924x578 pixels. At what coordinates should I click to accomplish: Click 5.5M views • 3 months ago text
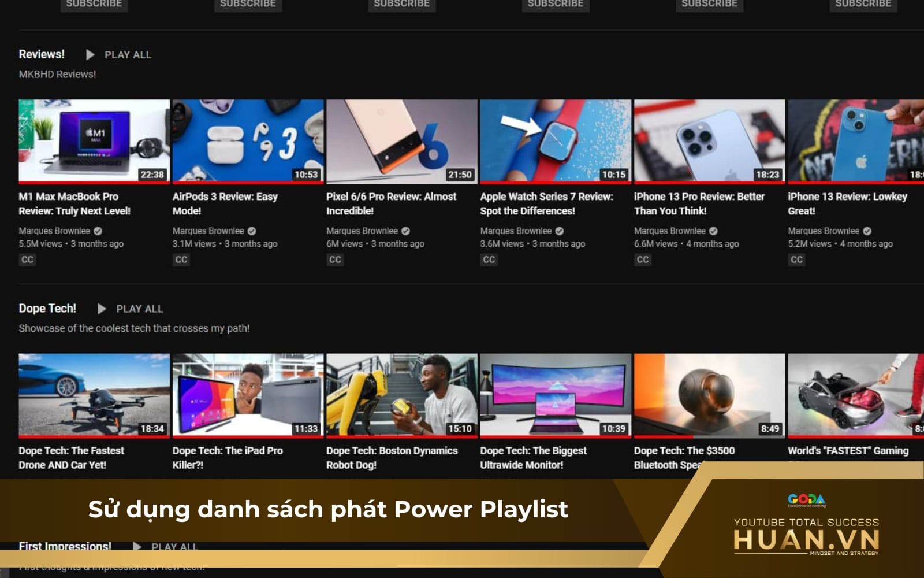[71, 244]
